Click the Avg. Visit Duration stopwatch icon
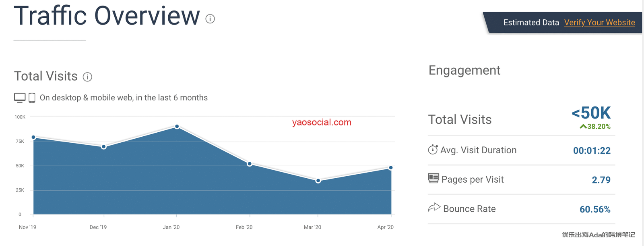 [x=433, y=150]
